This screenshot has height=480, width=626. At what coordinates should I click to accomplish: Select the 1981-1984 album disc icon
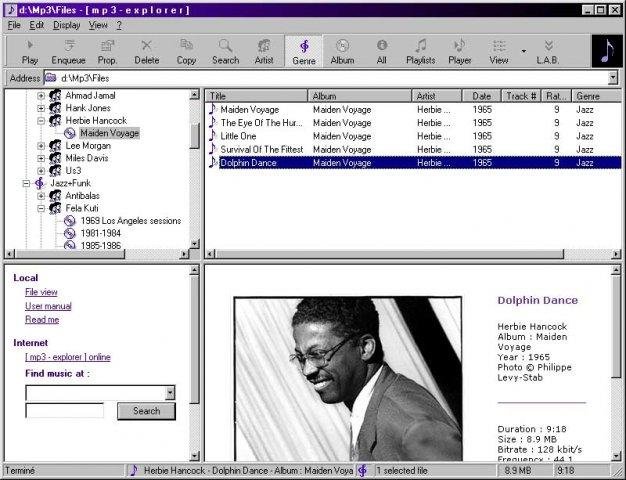[69, 233]
